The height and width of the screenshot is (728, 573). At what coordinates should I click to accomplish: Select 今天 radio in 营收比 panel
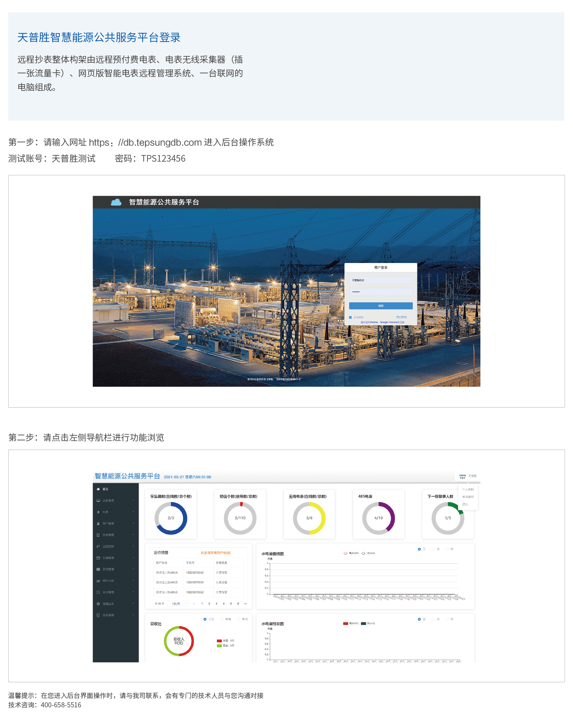(x=205, y=619)
